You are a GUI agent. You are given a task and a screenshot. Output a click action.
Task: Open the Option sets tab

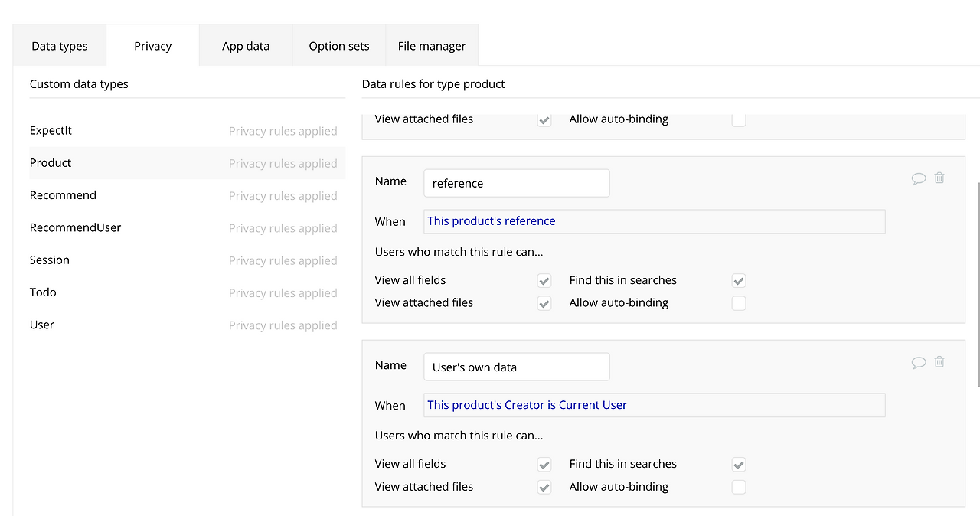[339, 46]
